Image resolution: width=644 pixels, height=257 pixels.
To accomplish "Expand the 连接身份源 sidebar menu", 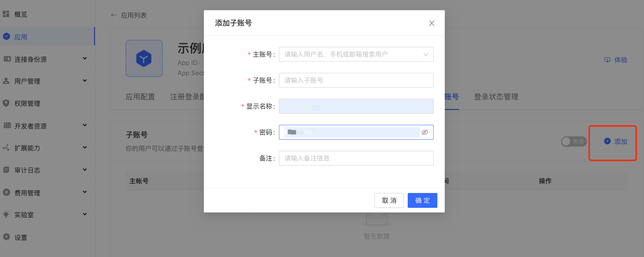I will tap(85, 58).
